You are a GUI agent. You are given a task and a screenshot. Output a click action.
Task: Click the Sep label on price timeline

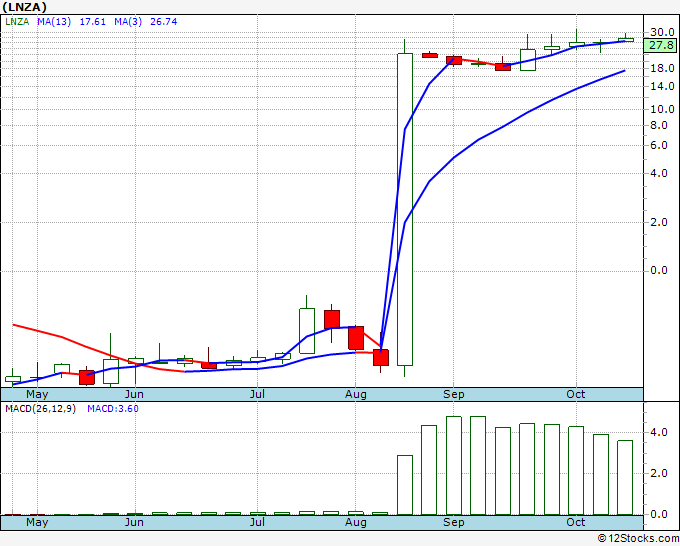[454, 394]
